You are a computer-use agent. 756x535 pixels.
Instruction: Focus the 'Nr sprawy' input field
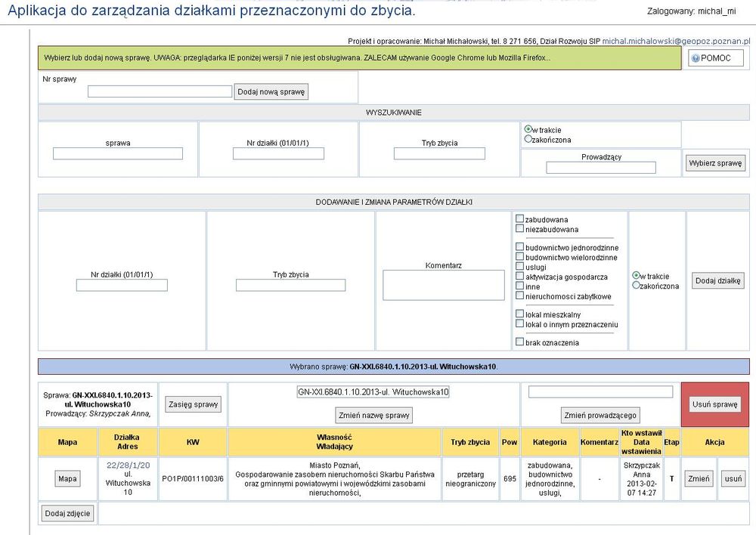160,91
